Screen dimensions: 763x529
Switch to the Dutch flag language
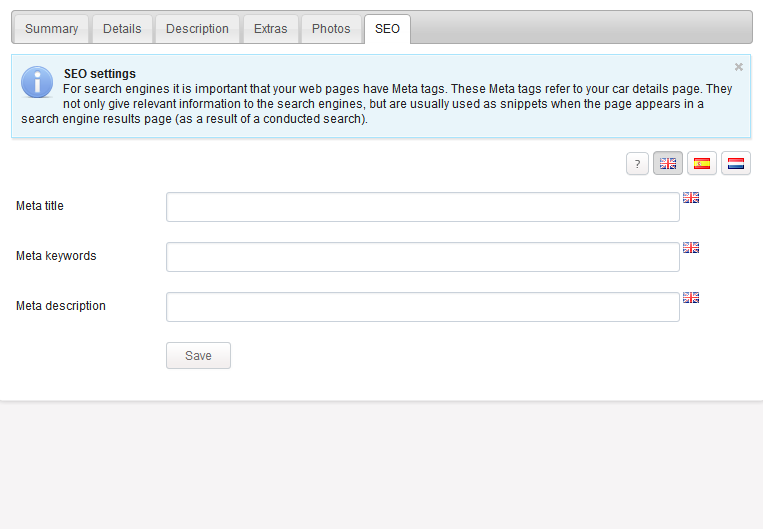coord(736,164)
